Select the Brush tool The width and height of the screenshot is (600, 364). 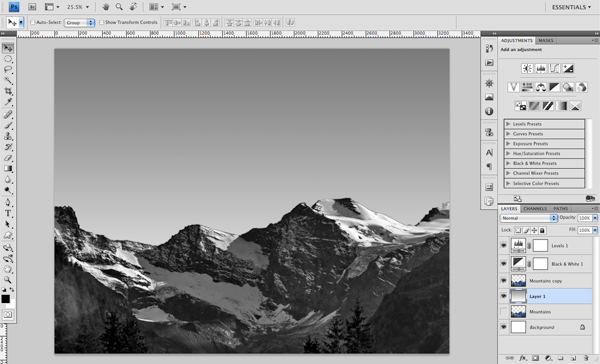pos(8,125)
